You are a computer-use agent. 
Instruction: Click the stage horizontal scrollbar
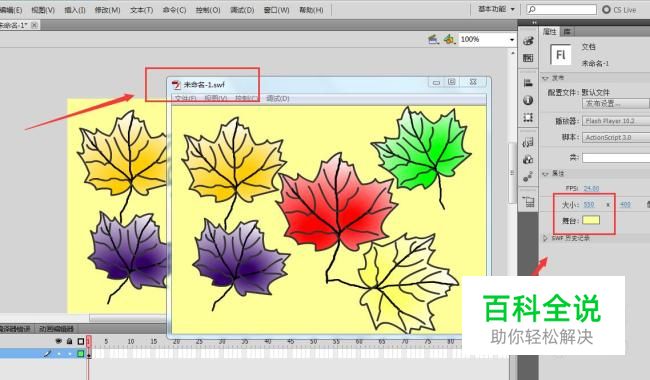[129, 318]
